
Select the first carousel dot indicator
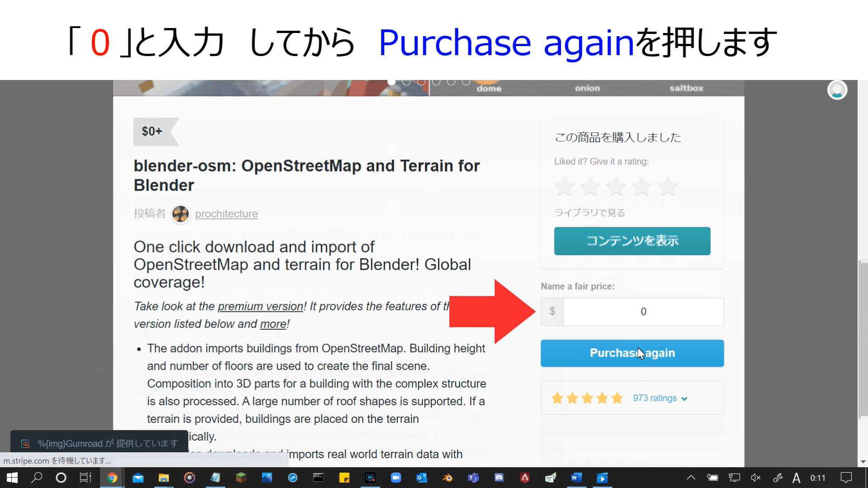click(392, 82)
